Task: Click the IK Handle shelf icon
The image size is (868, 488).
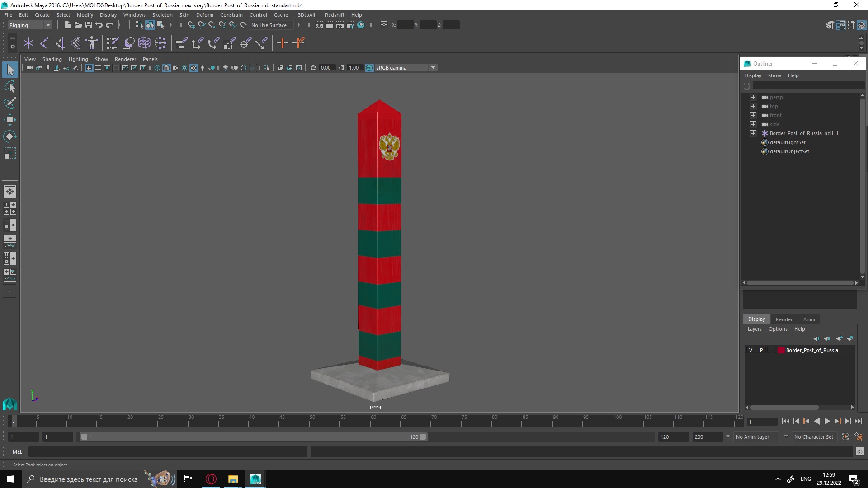Action: tap(60, 43)
